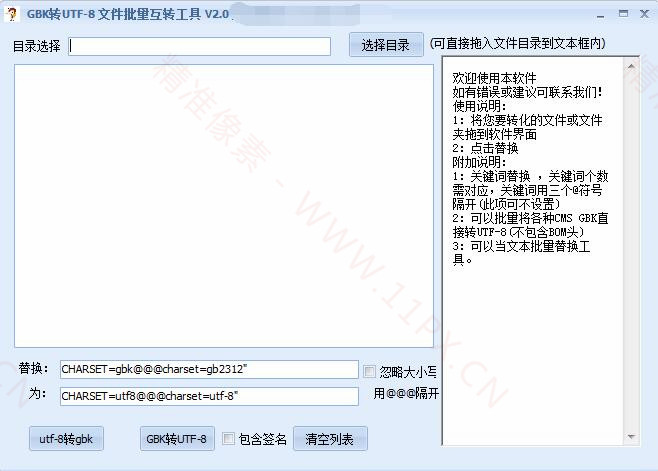The height and width of the screenshot is (471, 658).
Task: Close the GBK转UTF-8 tool window
Action: tap(645, 14)
